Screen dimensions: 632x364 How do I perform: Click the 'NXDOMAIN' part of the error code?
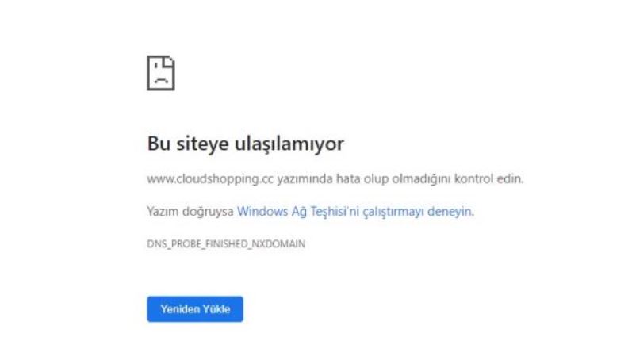[x=278, y=244]
